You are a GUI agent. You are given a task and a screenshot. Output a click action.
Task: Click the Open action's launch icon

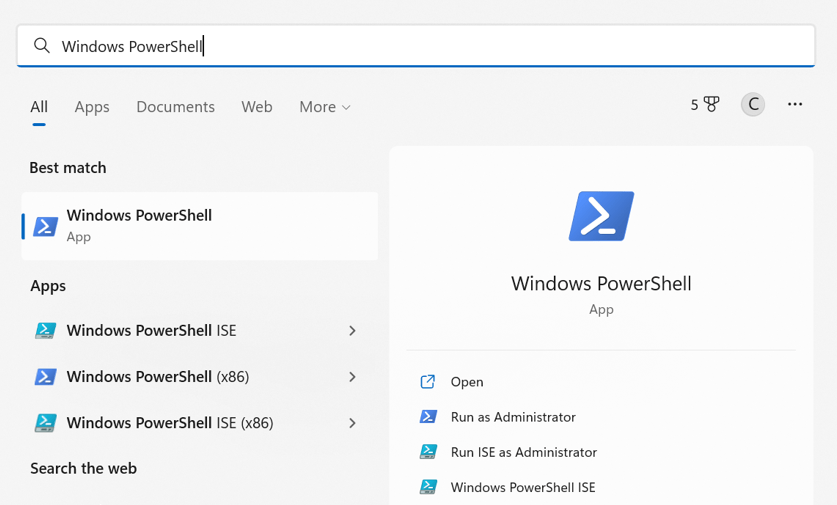[428, 382]
